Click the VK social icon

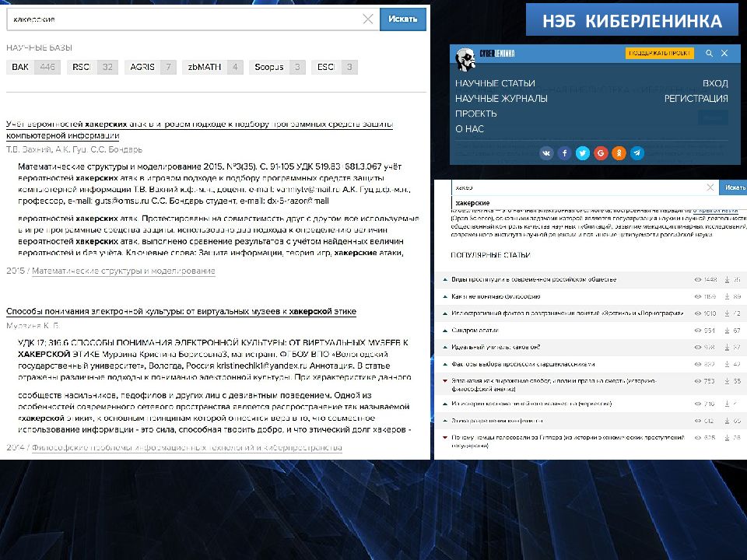coord(546,153)
